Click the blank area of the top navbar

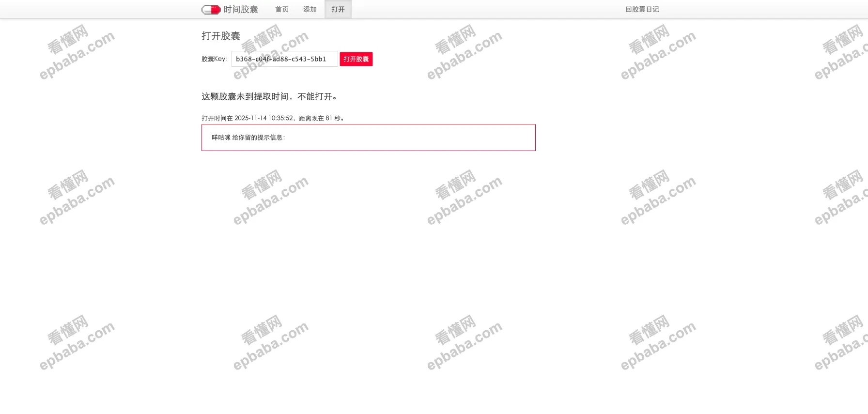tap(484, 10)
